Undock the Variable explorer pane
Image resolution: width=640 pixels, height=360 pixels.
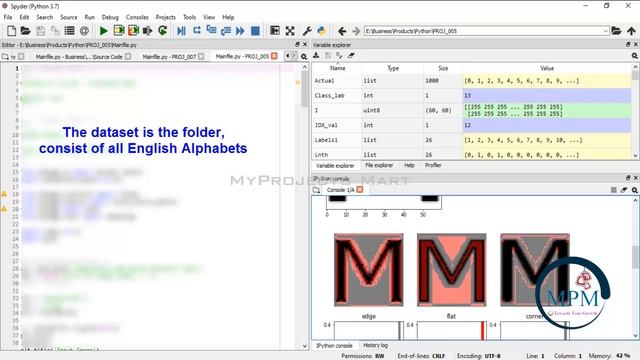click(628, 44)
